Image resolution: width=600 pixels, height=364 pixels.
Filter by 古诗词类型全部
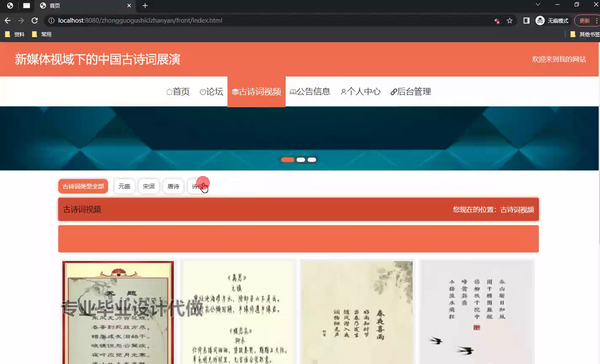(83, 186)
